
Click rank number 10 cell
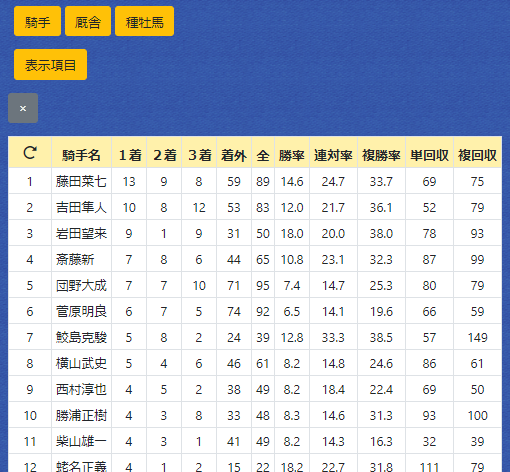[30, 416]
